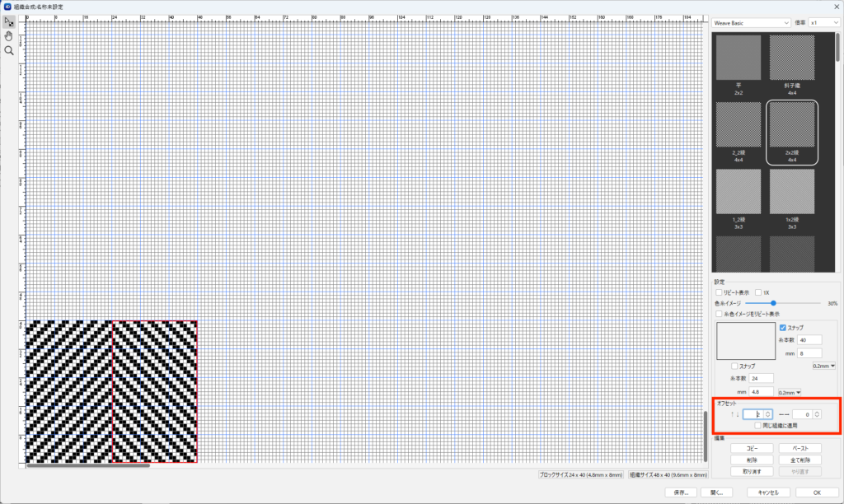Select the arrow selection tool

point(8,22)
